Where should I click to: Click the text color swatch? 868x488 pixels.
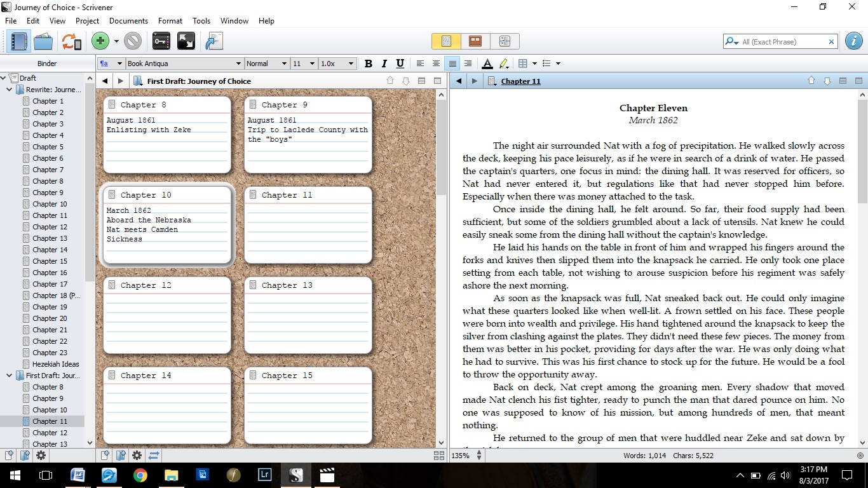coord(487,64)
